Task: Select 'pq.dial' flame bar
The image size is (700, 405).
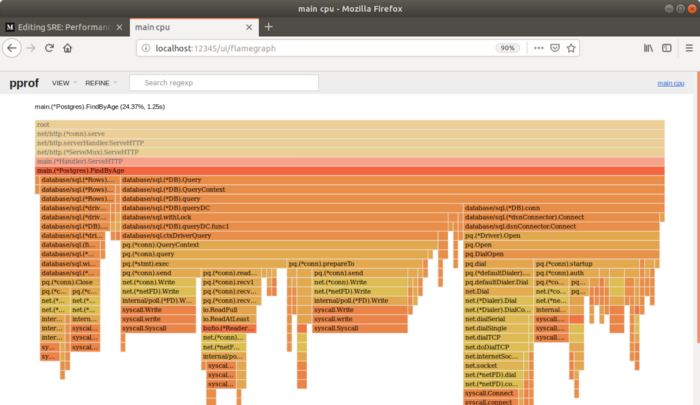Action: pos(498,263)
